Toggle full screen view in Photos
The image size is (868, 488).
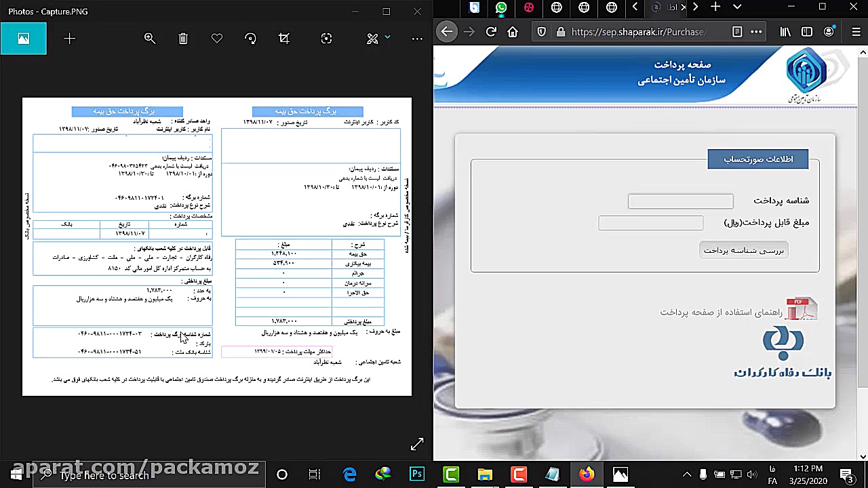417,445
